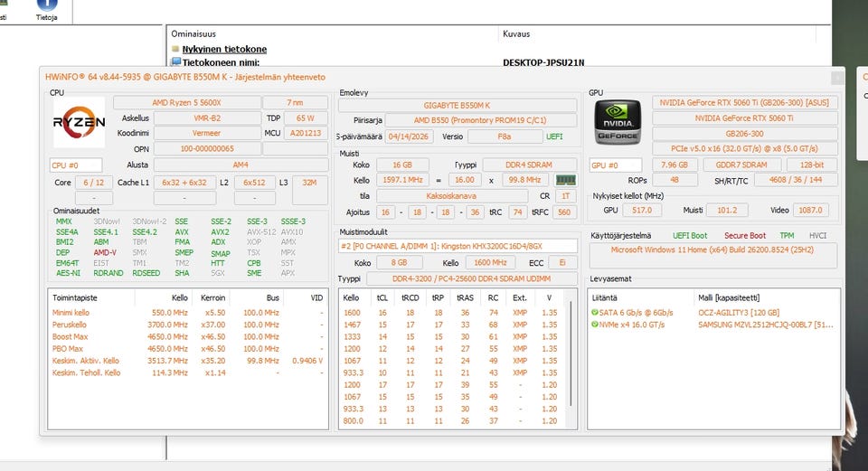Click the 7.96 GB video memory value
This screenshot has width=868, height=471.
(x=675, y=165)
